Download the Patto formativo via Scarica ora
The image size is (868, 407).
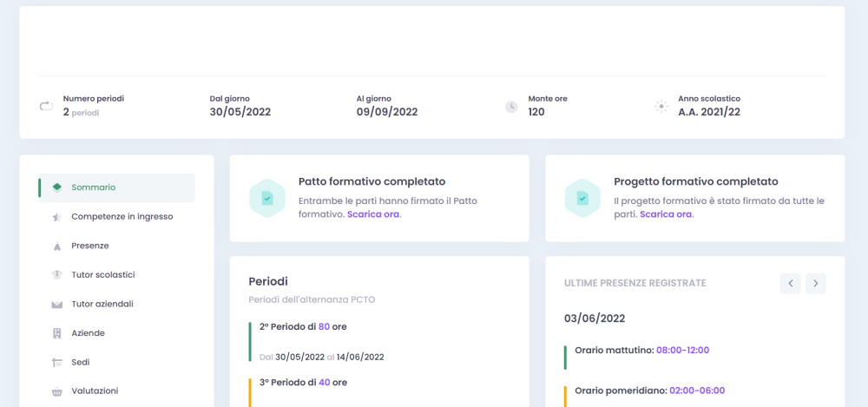(x=373, y=214)
